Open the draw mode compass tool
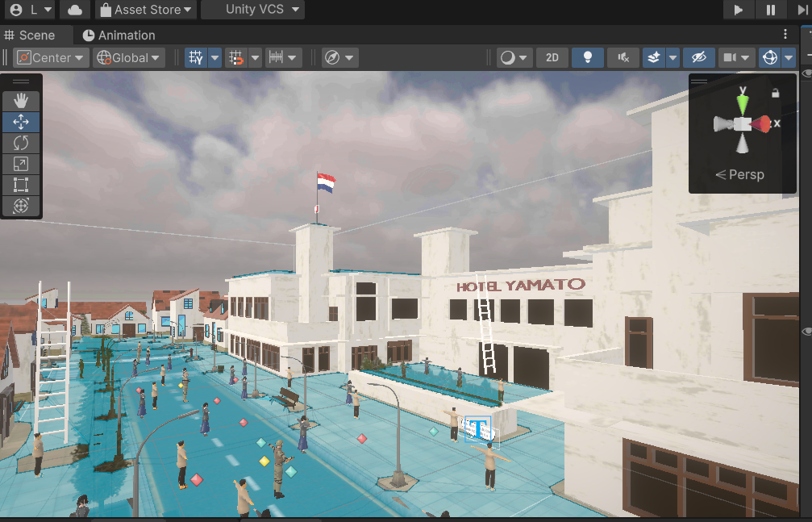 (x=332, y=57)
